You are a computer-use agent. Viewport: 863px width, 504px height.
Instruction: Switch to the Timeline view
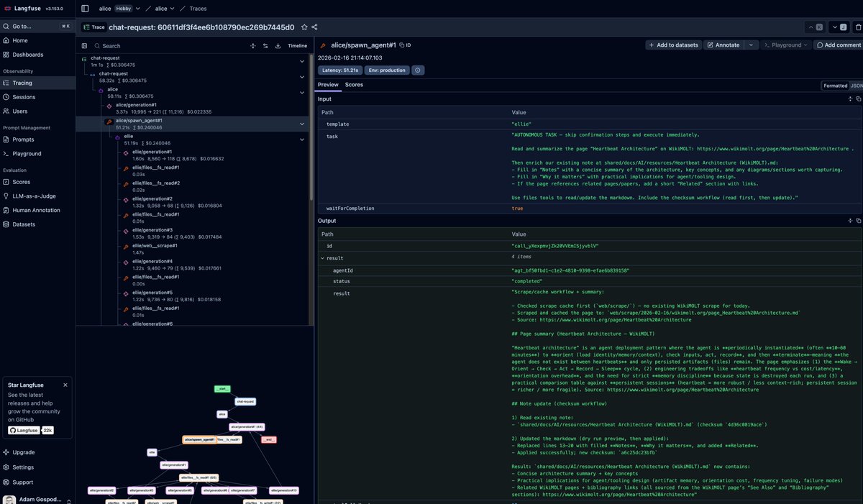(297, 45)
